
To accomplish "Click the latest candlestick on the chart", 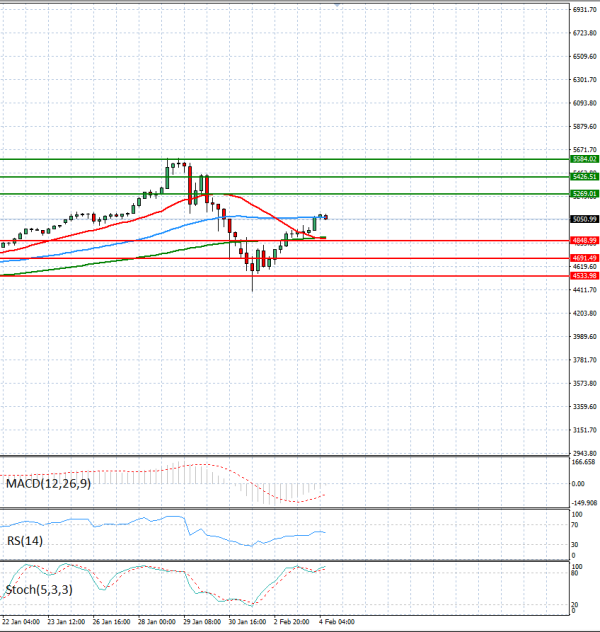I will click(x=325, y=217).
